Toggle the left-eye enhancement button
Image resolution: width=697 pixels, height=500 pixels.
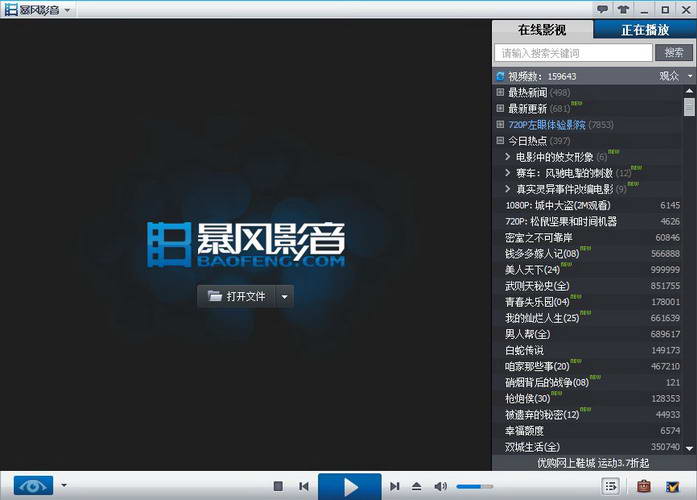pyautogui.click(x=33, y=485)
